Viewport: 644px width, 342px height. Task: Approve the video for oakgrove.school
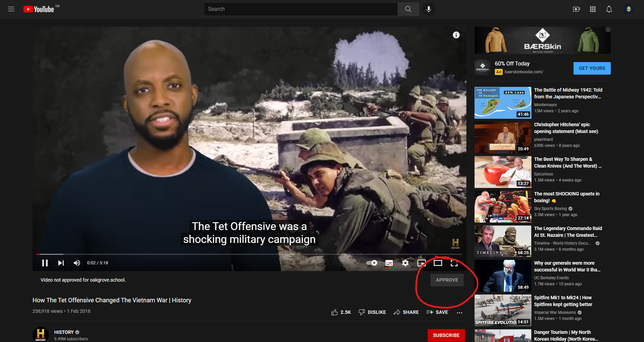point(447,280)
